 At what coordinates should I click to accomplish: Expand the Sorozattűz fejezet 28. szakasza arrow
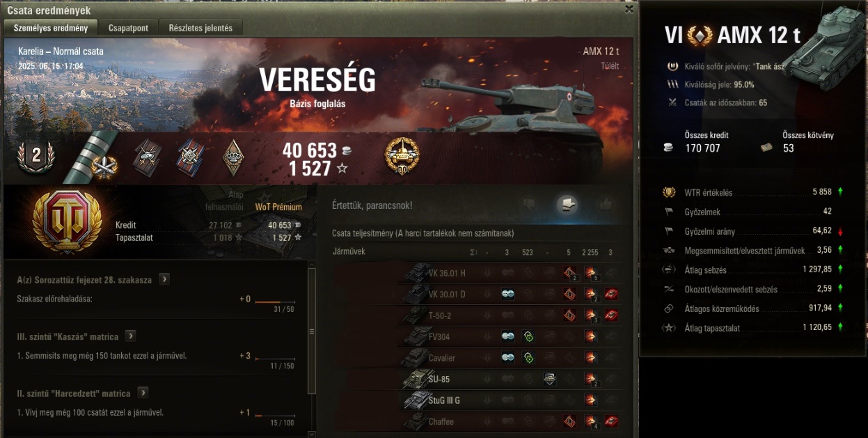pos(164,279)
